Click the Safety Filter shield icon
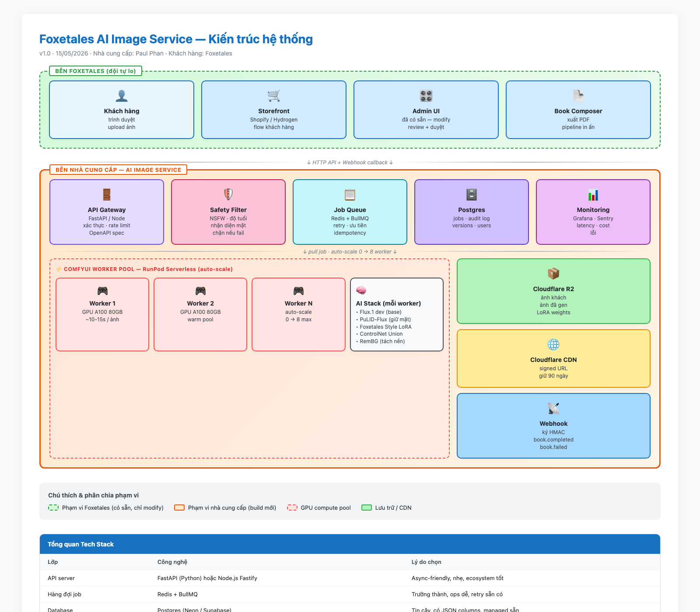Screen dimensions: 700x612 228,195
